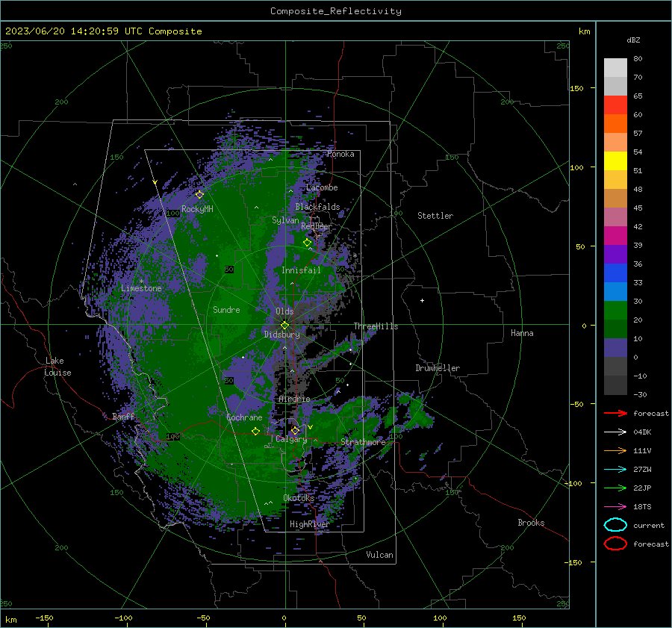This screenshot has width=672, height=628.
Task: Click the 18TS legend label
Action: (642, 507)
